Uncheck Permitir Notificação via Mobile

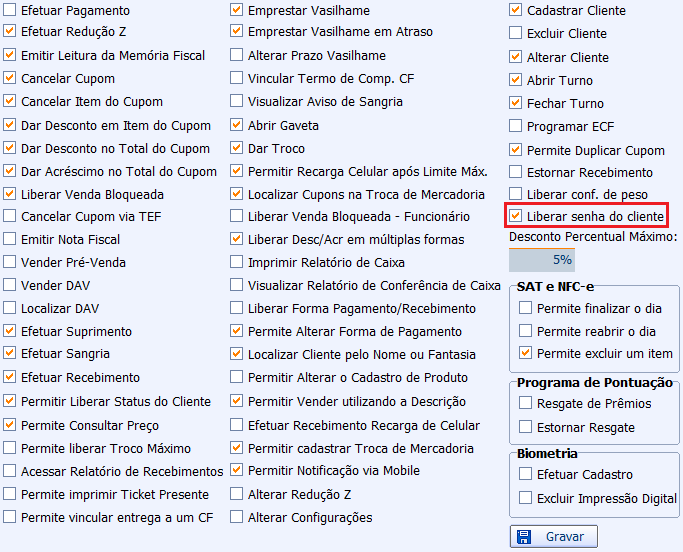(x=237, y=470)
